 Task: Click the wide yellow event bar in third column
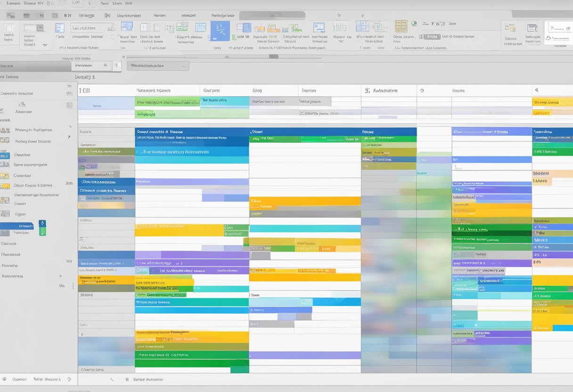(x=305, y=201)
